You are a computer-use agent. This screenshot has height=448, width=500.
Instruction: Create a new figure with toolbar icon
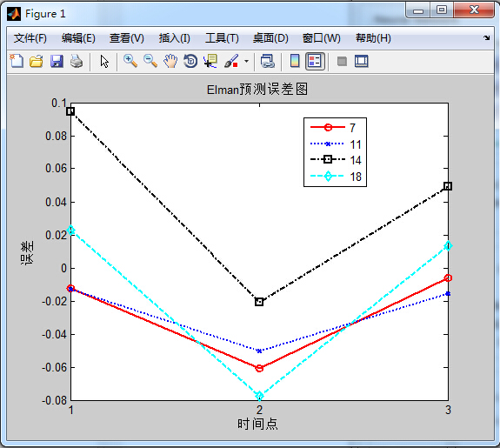(x=17, y=61)
